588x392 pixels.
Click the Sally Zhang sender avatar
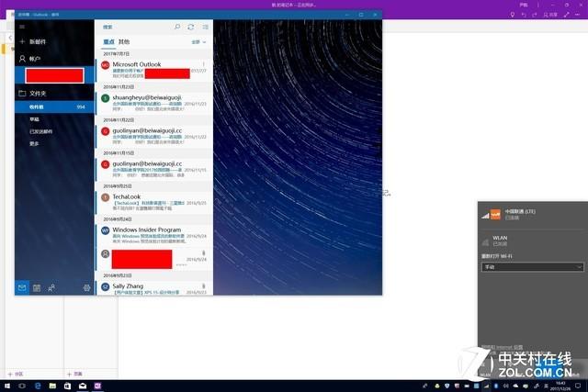pos(106,286)
